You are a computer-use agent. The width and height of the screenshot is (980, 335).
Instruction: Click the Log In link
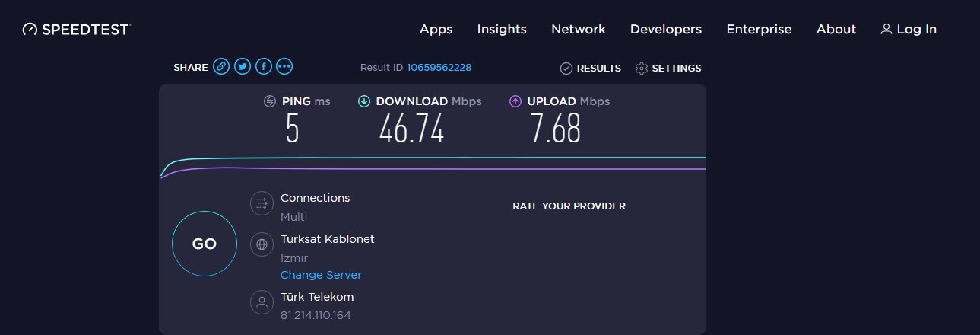pyautogui.click(x=916, y=29)
